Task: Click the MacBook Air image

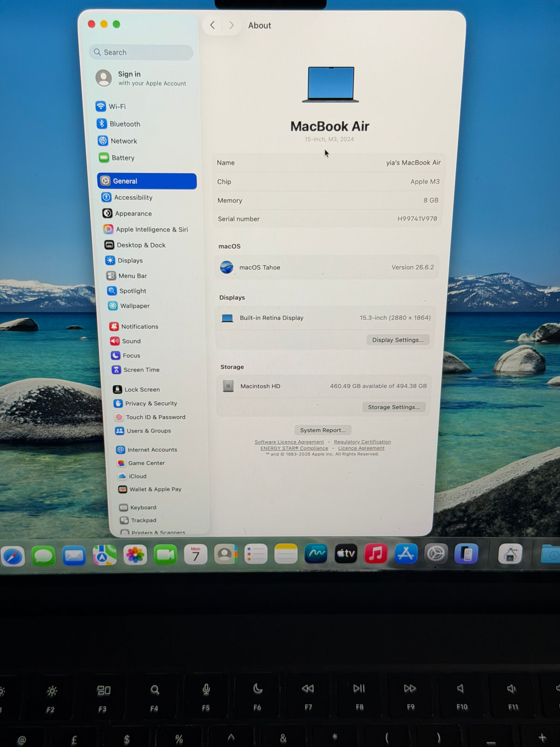Action: (x=330, y=85)
